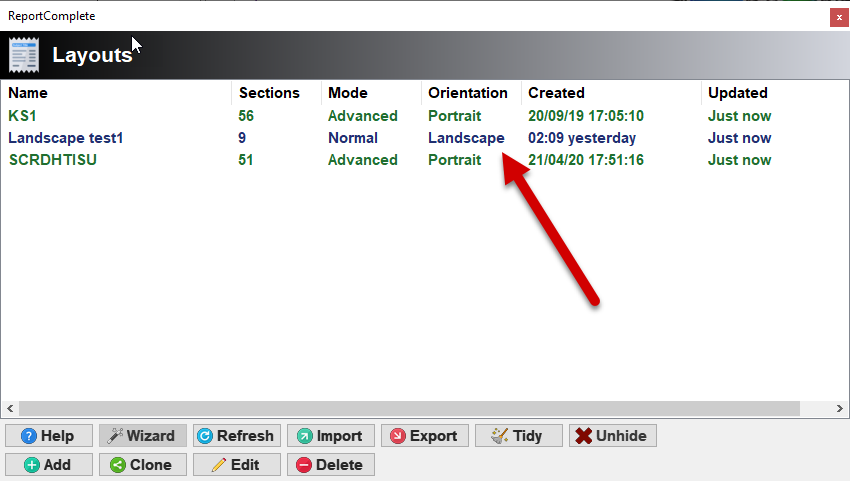Click the 9 sections value
Image resolution: width=850 pixels, height=481 pixels.
pyautogui.click(x=242, y=138)
